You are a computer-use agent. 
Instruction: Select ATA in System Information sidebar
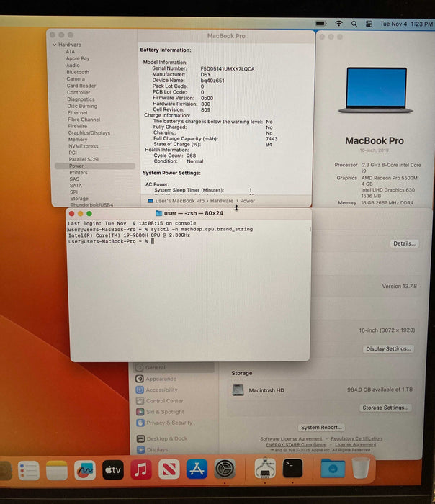[x=71, y=51]
